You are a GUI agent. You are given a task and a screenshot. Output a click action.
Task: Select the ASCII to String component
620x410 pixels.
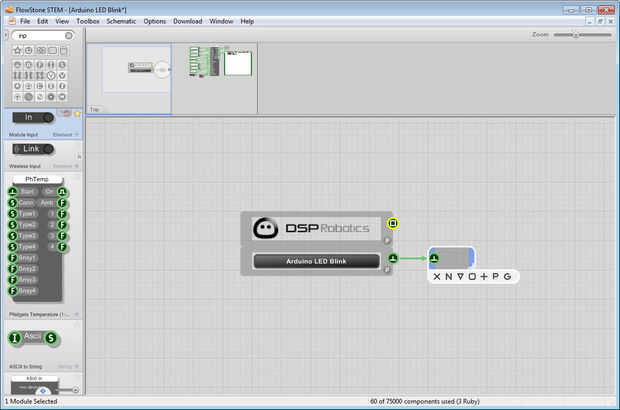coord(33,338)
